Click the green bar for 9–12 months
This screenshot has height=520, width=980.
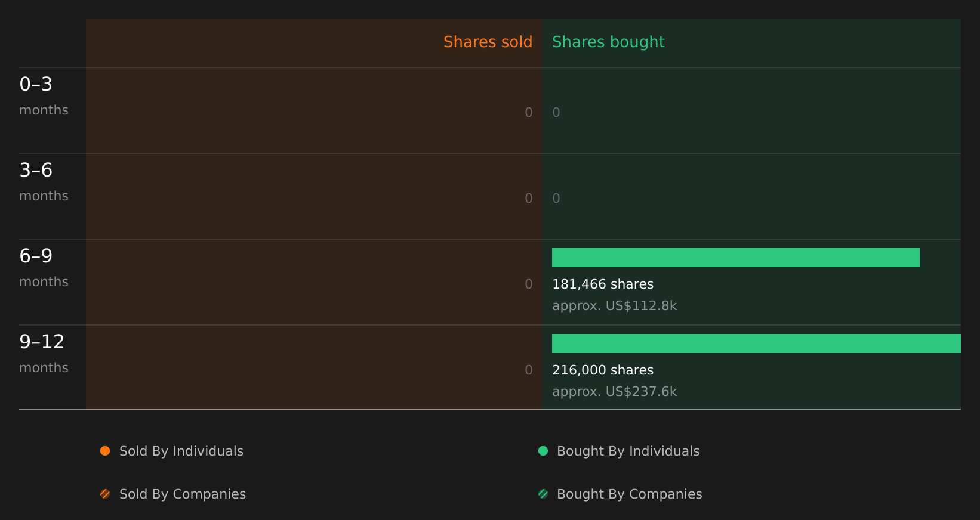(x=756, y=343)
